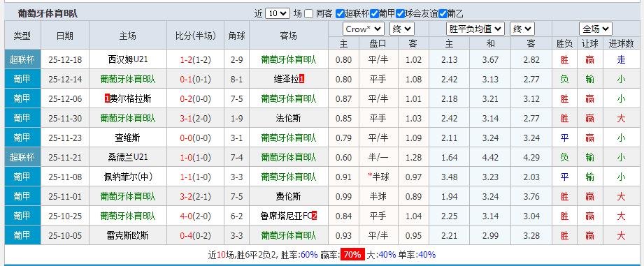The height and width of the screenshot is (266, 644).
Task: Click the 走 result in 西汉姆U21 row
Action: coord(621,60)
